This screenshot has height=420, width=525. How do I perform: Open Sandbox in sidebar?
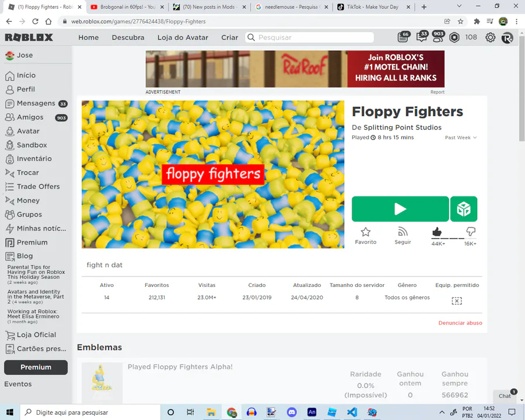26,145
